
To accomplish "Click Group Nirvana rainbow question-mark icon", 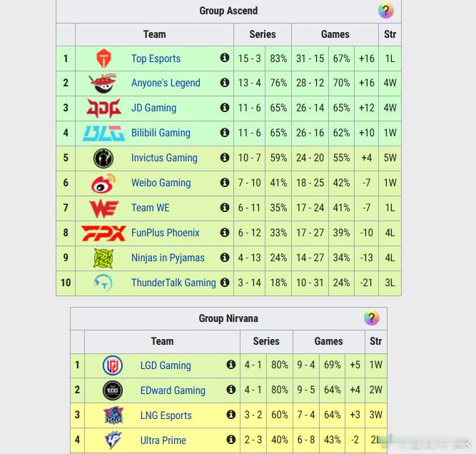I will pyautogui.click(x=372, y=318).
